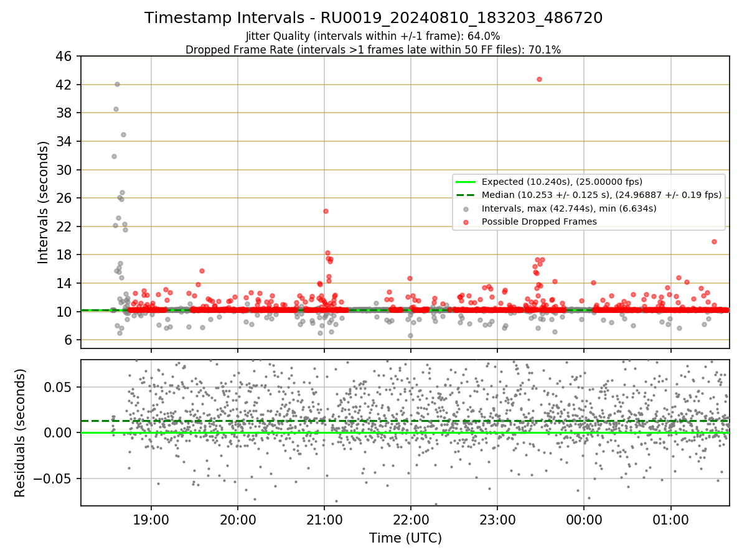The image size is (747, 560).
Task: Click the red point at about 24 seconds near 21:00
Action: point(326,211)
